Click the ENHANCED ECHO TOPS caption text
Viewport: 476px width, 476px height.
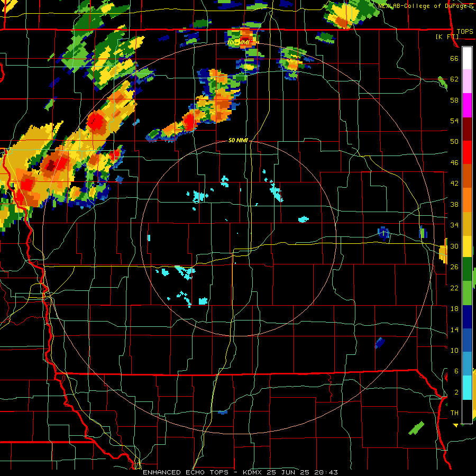[x=187, y=472]
